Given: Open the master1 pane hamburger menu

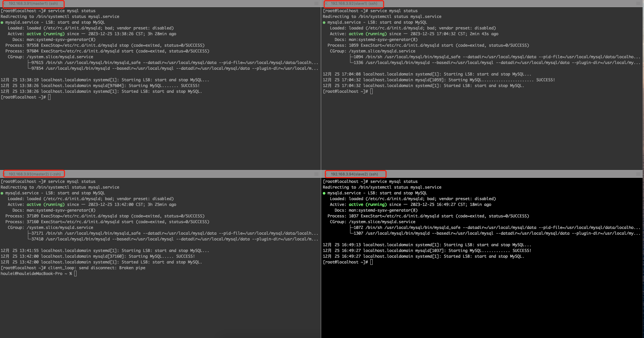Looking at the screenshot, I should coord(316,4).
